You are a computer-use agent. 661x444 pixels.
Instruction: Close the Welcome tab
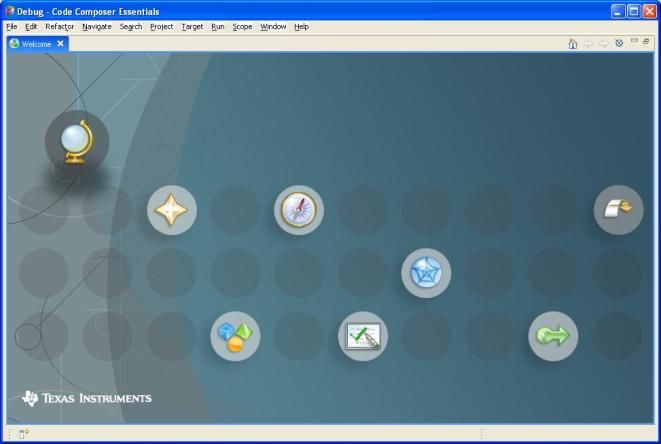click(60, 43)
